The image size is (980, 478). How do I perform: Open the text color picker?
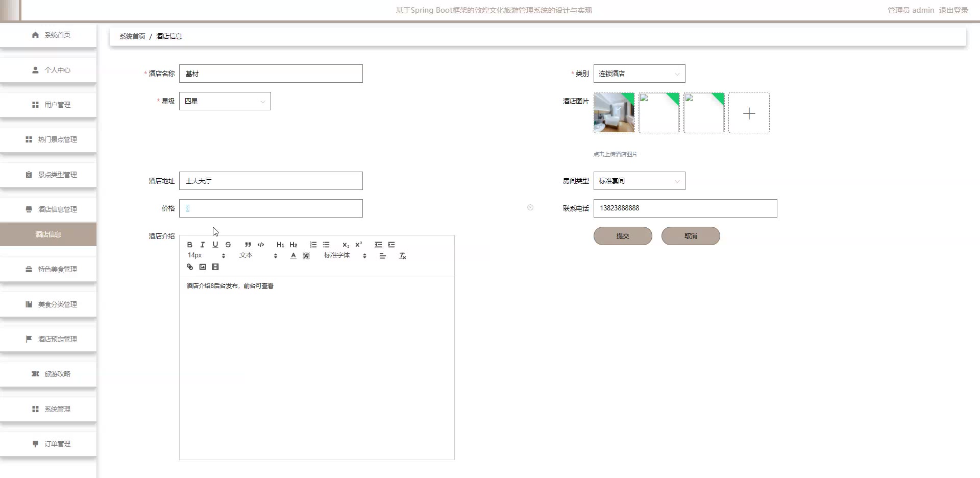tap(293, 256)
